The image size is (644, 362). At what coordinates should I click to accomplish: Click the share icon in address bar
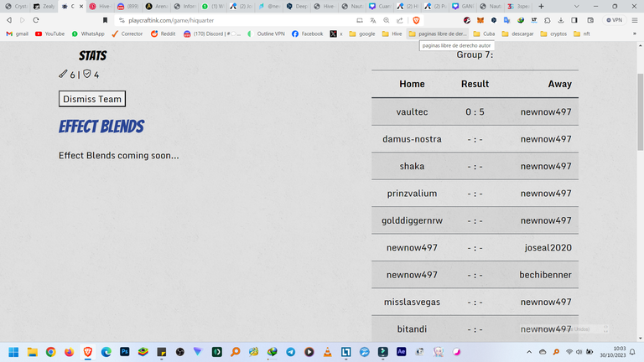pyautogui.click(x=400, y=20)
